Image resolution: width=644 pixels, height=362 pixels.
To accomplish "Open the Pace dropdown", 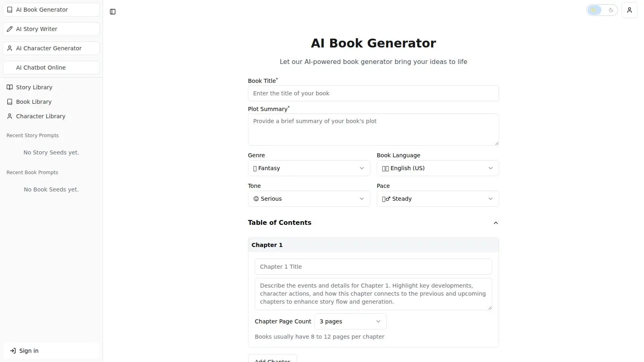I will [437, 199].
